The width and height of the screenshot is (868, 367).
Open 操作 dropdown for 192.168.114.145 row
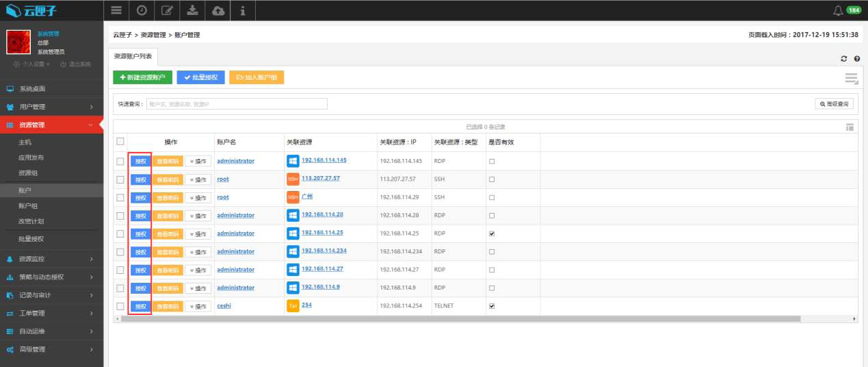[x=198, y=162]
